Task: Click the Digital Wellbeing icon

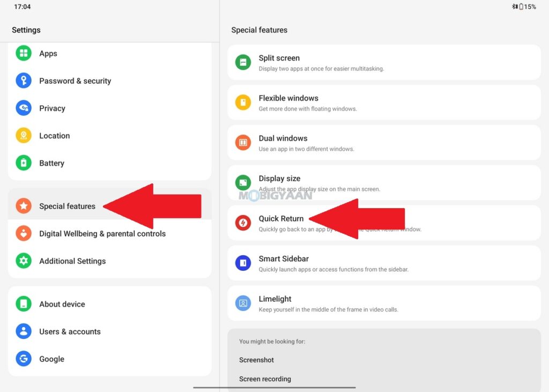Action: pyautogui.click(x=24, y=233)
